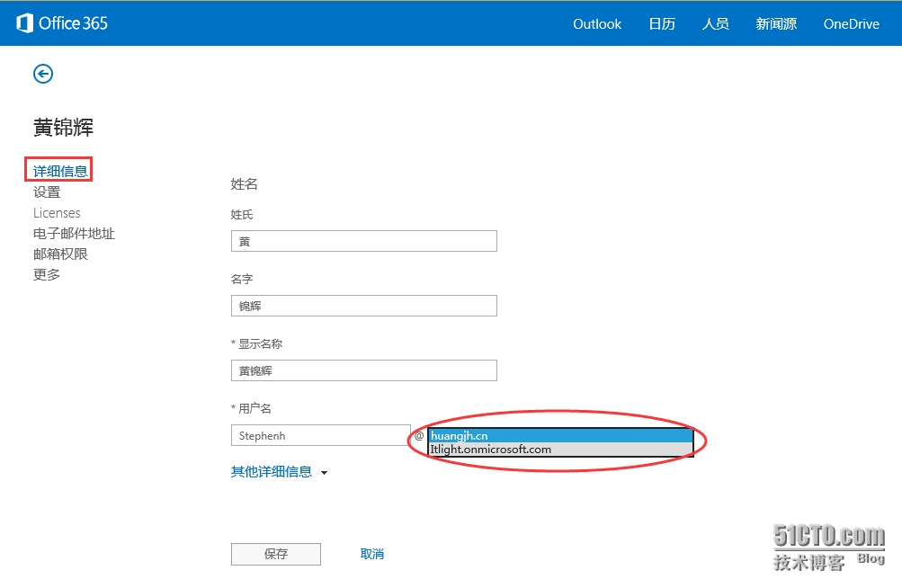Screen dimensions: 902x588
Task: Open 新闻源 from the header bar
Action: 776,24
